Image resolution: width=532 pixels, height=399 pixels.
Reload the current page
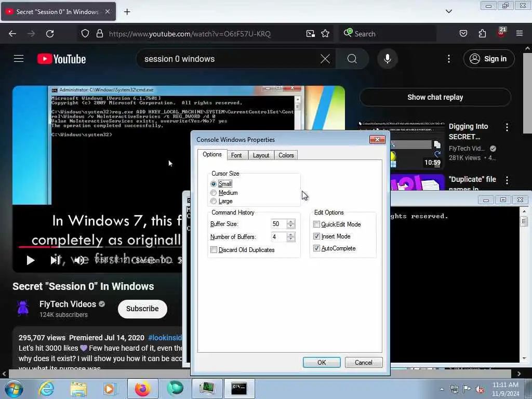tap(50, 34)
